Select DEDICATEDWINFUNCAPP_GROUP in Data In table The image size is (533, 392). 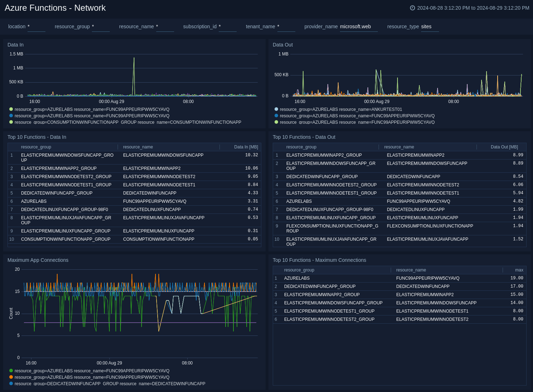click(56, 193)
